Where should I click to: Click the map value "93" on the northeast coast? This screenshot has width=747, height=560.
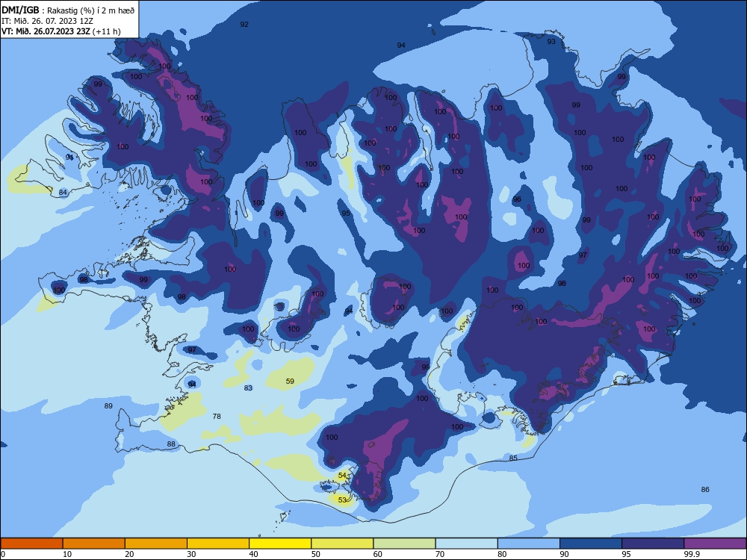(551, 41)
